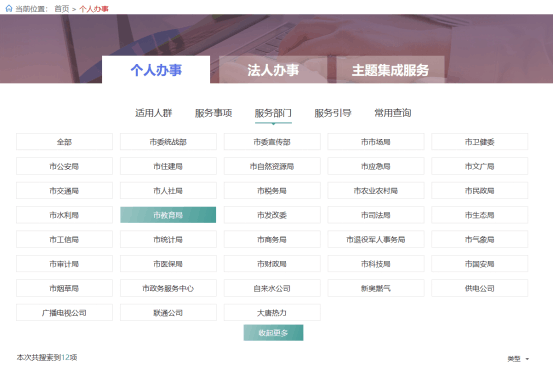Image resolution: width=553 pixels, height=372 pixels.
Task: Choose 市税务局 department
Action: point(272,191)
